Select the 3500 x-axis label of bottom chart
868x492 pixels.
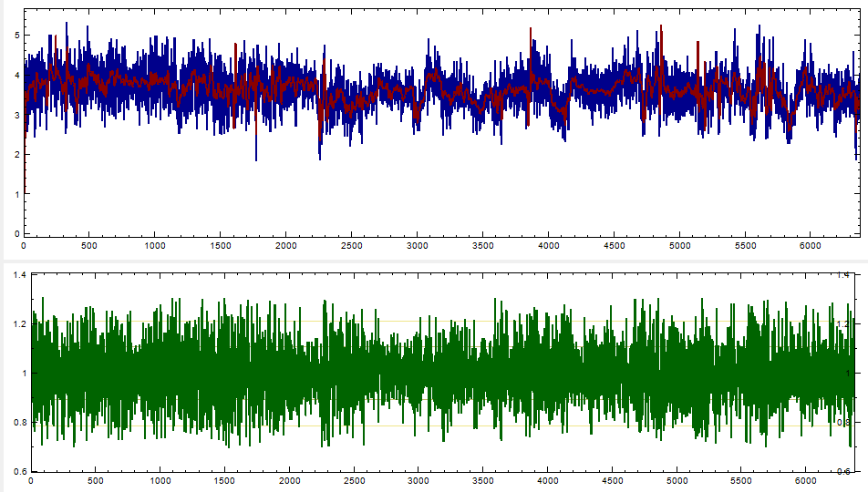click(482, 481)
